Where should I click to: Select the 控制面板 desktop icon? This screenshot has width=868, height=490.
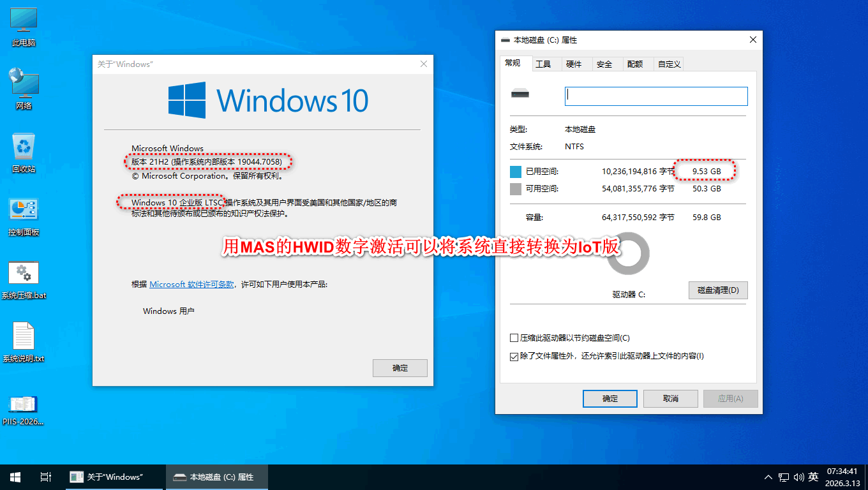[x=24, y=216]
